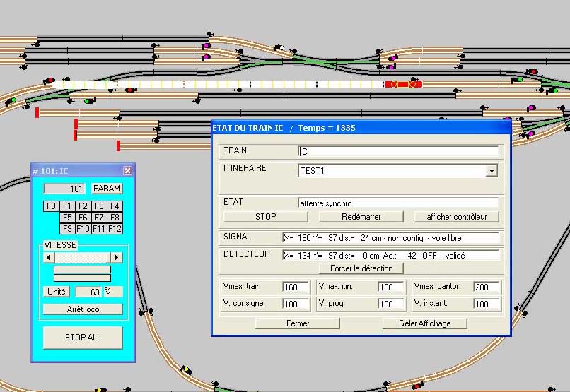Viewport: 570px width, 392px height.
Task: Toggle function F1 on loco controller
Action: pos(67,206)
